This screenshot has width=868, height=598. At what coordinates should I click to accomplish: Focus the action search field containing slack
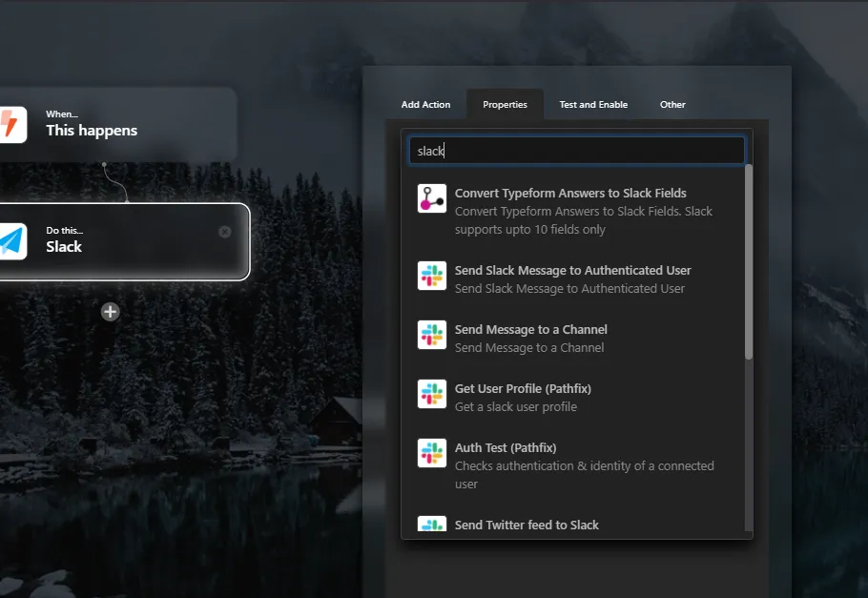[x=577, y=151]
